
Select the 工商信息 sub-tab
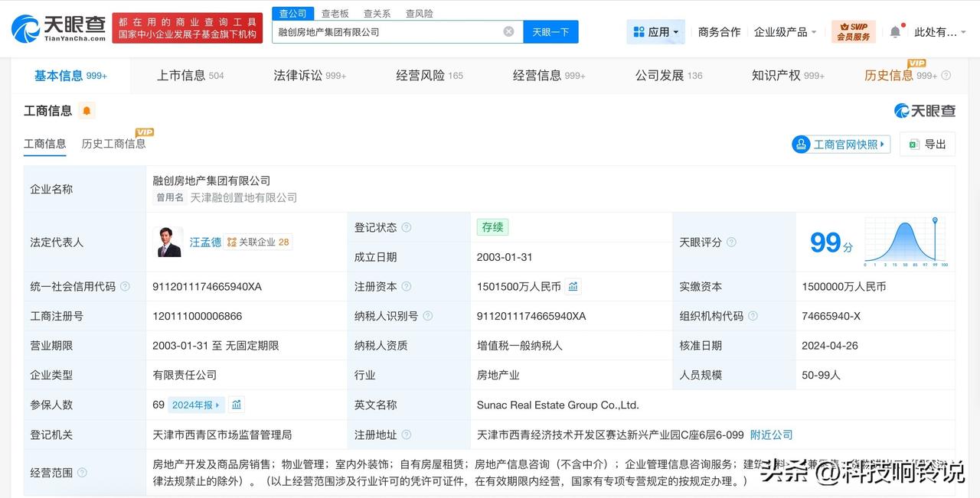[45, 144]
